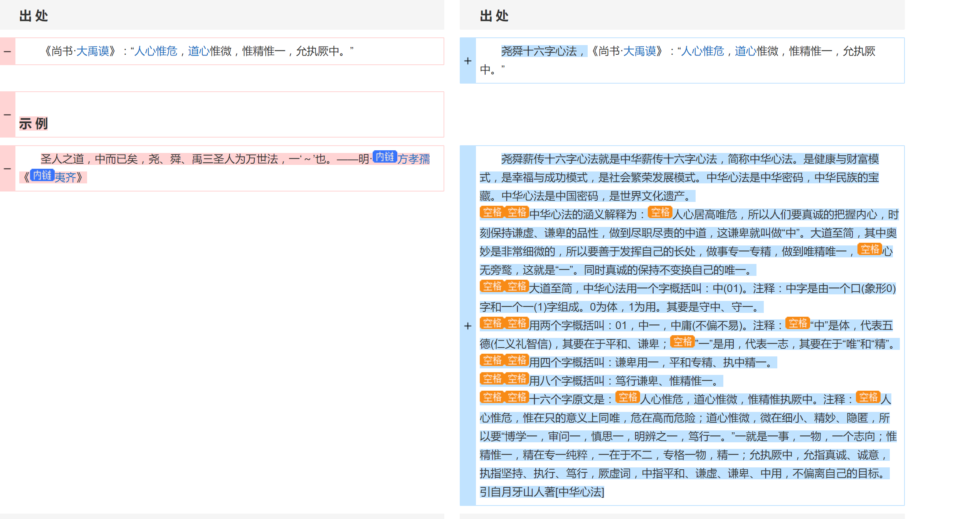The height and width of the screenshot is (519, 980).
Task: Click the minus marker beside 圣人之道 paragraph
Action: point(7,169)
